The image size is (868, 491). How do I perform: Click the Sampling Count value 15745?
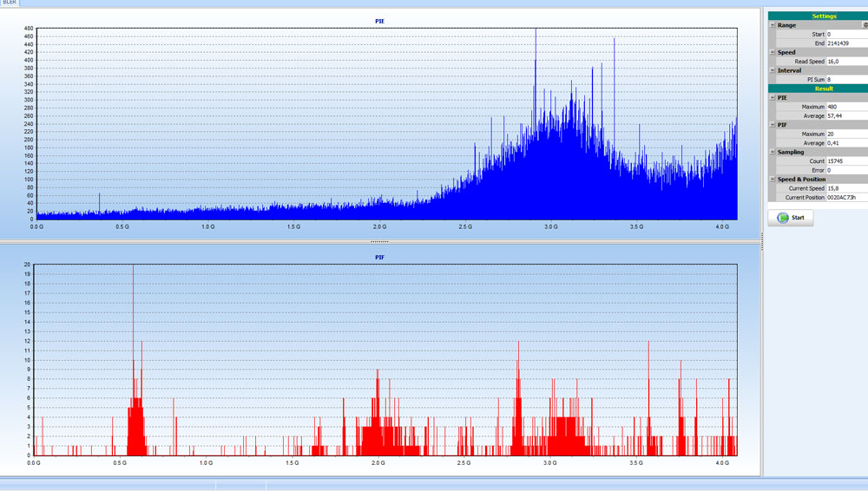[x=847, y=161]
